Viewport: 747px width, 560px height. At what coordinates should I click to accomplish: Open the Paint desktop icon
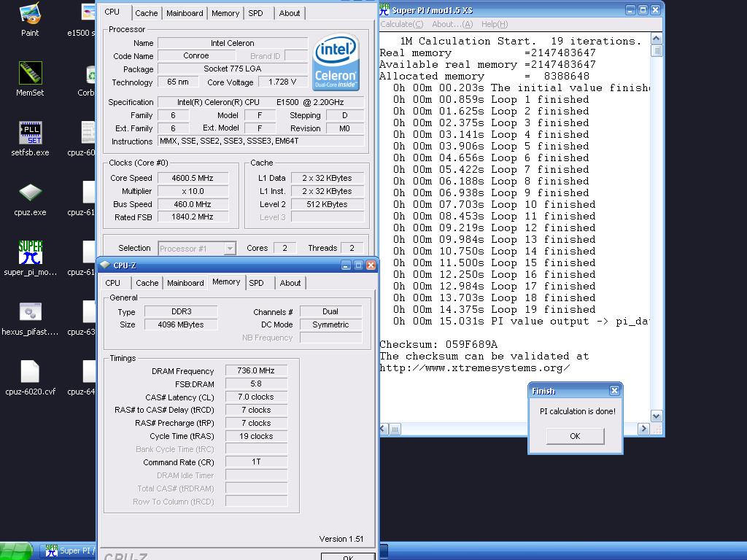pos(29,20)
